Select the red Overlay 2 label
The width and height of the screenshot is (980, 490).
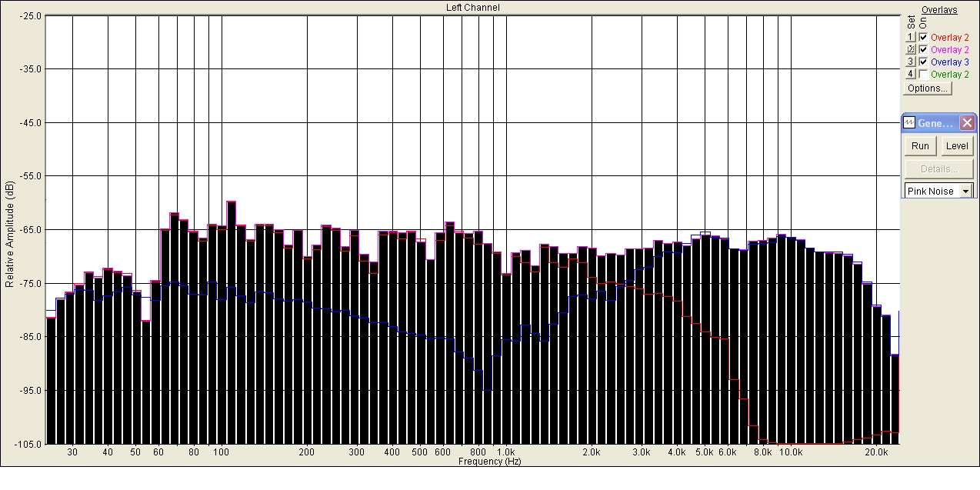tap(950, 37)
